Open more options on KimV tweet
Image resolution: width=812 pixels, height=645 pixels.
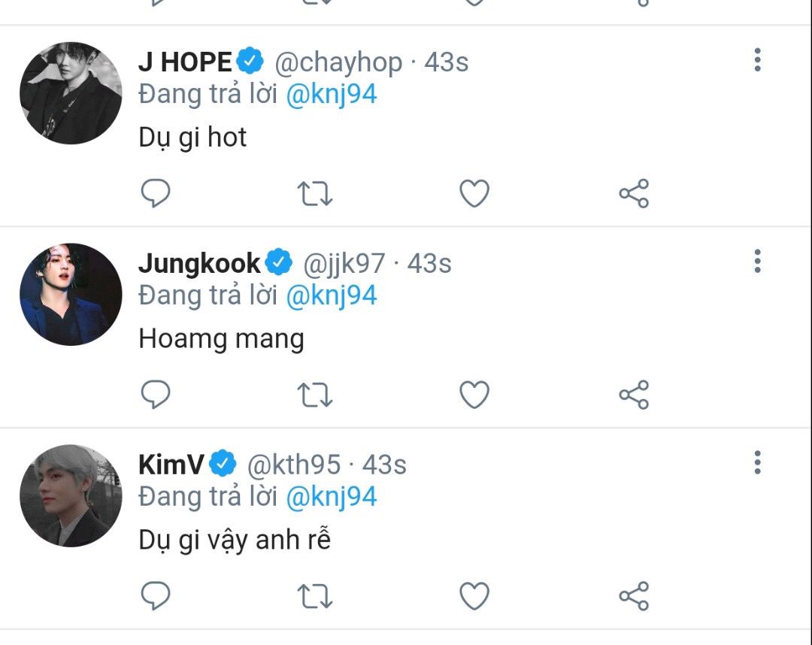coord(757,462)
